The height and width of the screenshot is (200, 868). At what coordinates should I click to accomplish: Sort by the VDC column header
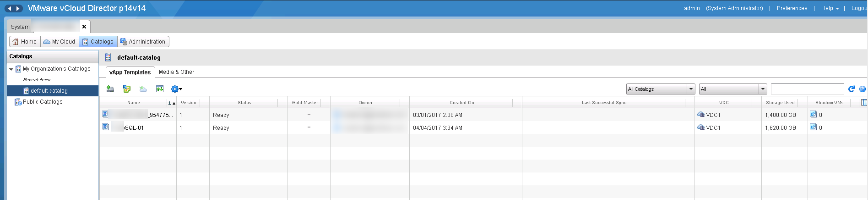tap(724, 103)
